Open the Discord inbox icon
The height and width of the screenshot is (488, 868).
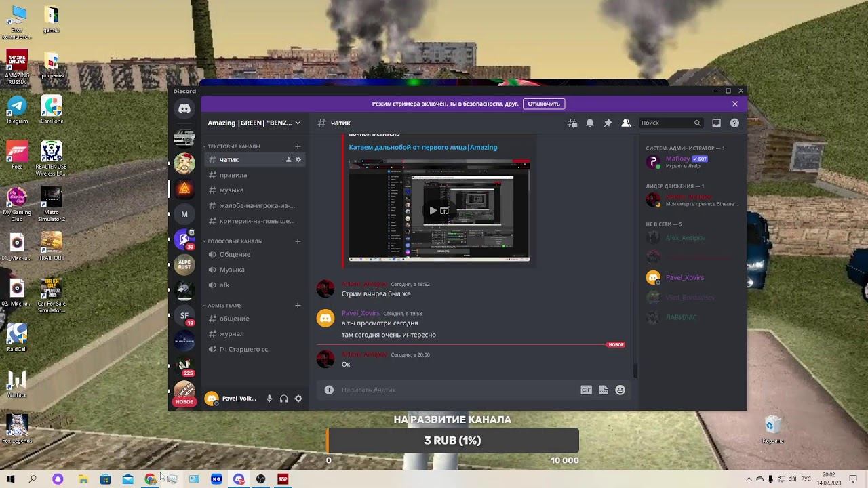tap(716, 123)
